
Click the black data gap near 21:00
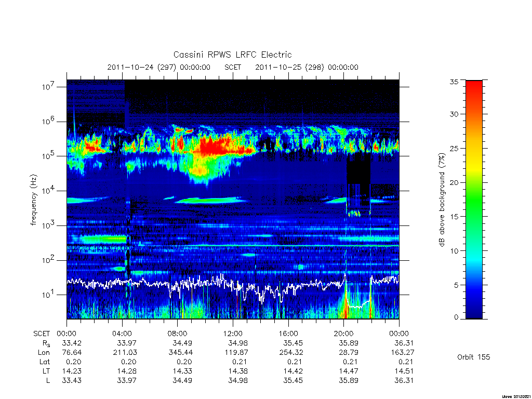[358, 169]
